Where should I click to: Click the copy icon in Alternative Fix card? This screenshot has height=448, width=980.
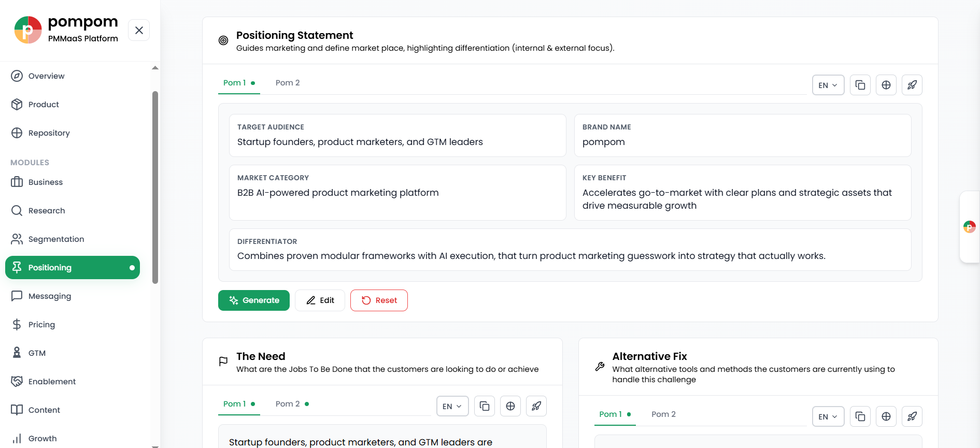click(x=860, y=416)
